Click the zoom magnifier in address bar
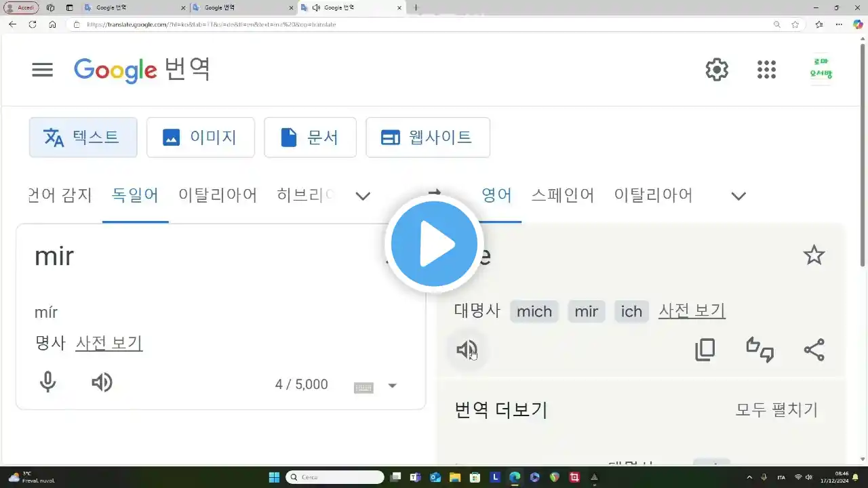The height and width of the screenshot is (488, 868). click(x=777, y=24)
